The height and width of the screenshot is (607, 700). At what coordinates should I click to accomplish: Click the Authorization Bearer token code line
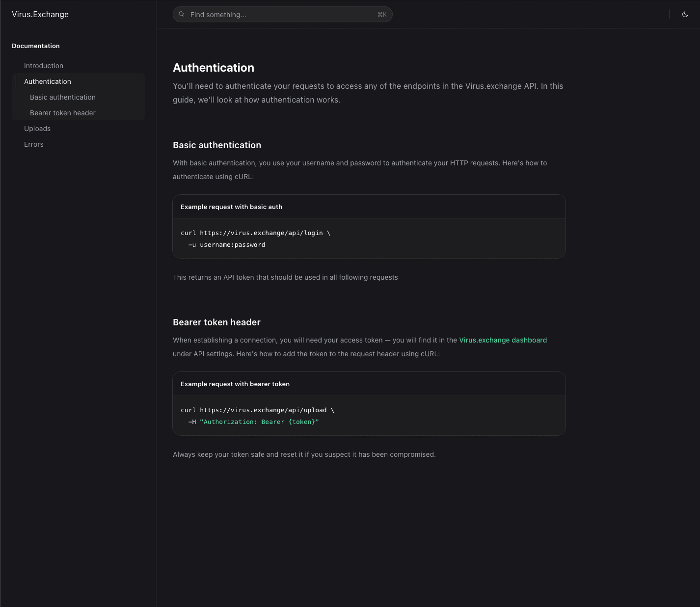click(x=259, y=422)
